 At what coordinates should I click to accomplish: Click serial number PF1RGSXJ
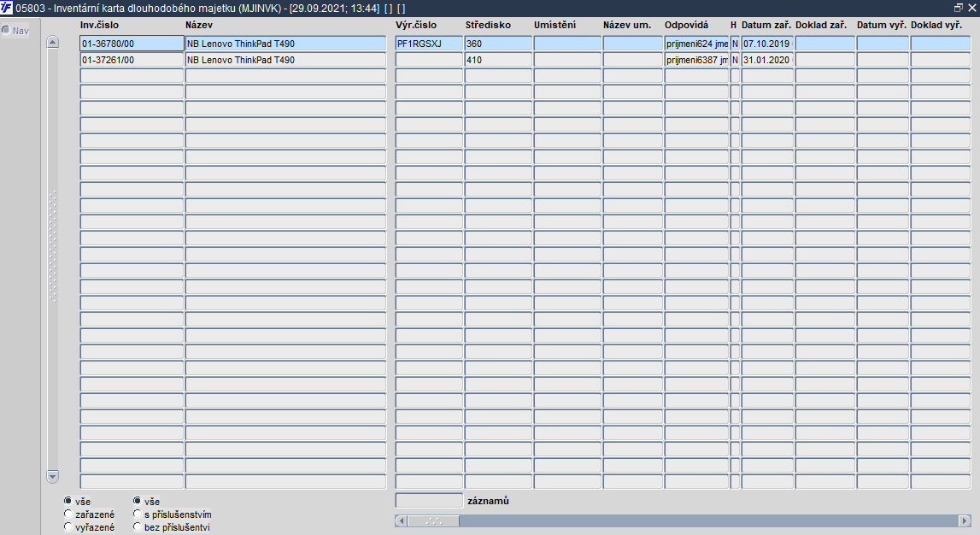[429, 43]
